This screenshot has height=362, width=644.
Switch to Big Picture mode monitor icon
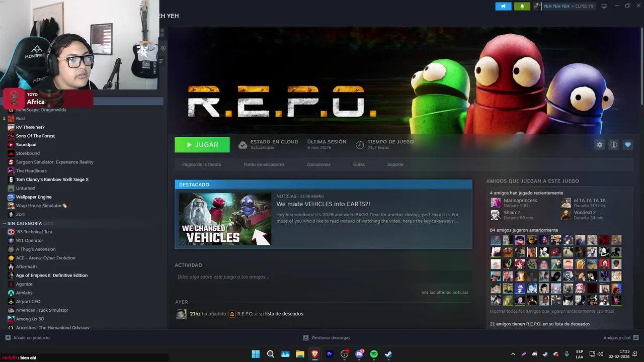604,7
